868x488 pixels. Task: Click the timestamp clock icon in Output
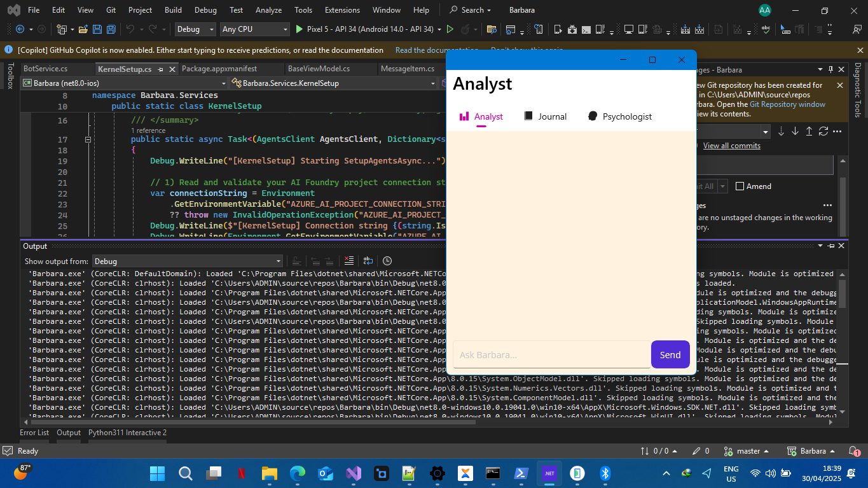(387, 261)
